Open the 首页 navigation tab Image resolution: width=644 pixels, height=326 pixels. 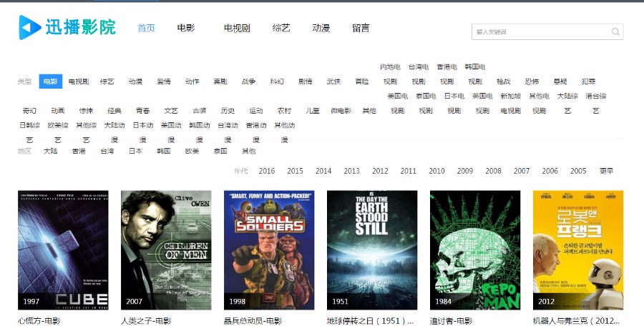pyautogui.click(x=146, y=28)
